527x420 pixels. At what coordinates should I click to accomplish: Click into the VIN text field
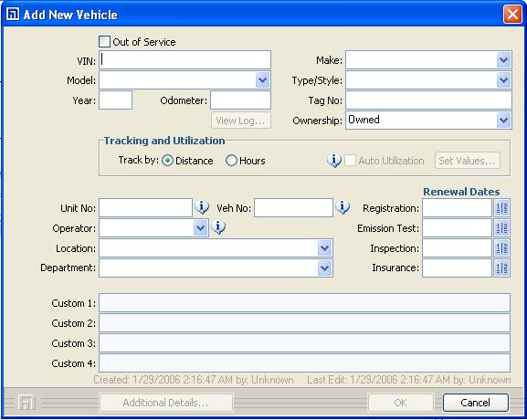coord(184,60)
